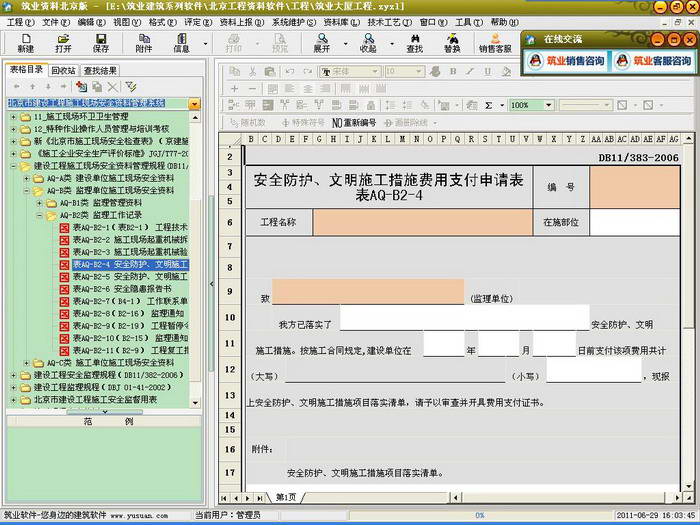Screen dimensions: 700x525
Task: Click the 工程名称 orange input field
Action: pos(423,222)
